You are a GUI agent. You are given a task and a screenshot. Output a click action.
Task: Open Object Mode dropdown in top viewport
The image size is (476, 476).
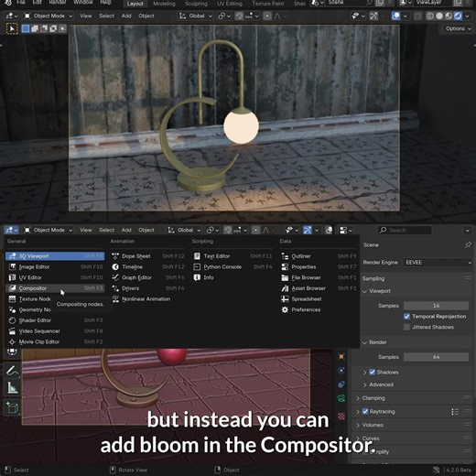(49, 16)
